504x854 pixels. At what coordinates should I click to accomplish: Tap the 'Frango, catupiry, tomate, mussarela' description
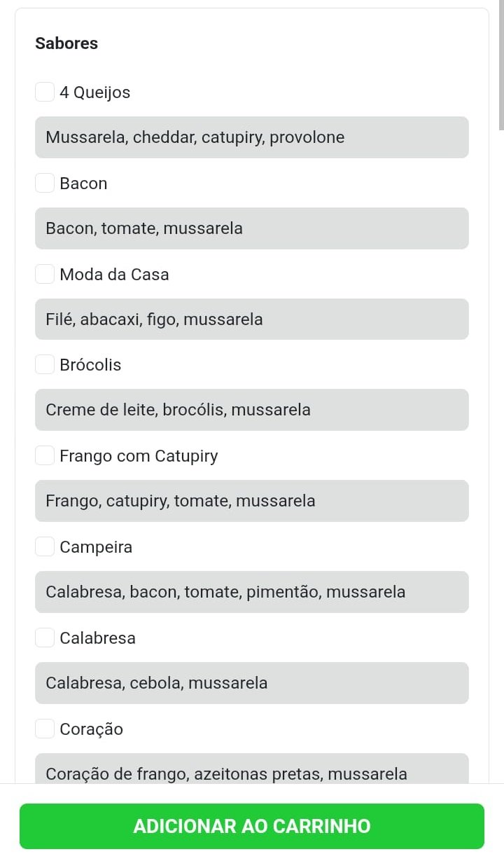pyautogui.click(x=251, y=501)
